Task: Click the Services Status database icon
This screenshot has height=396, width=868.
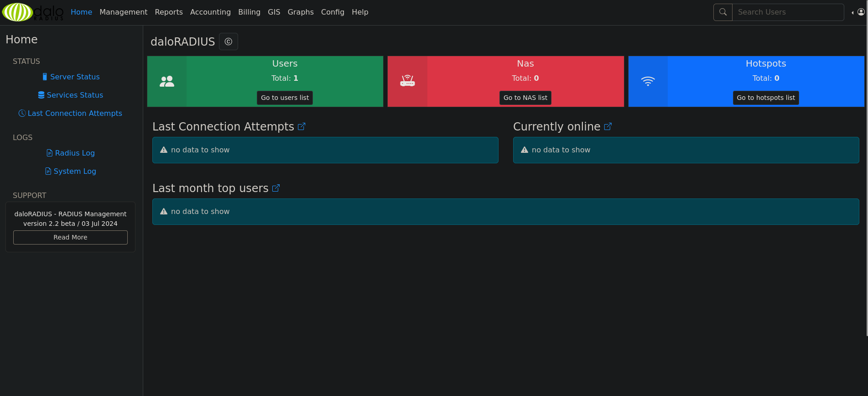Action: pos(42,95)
